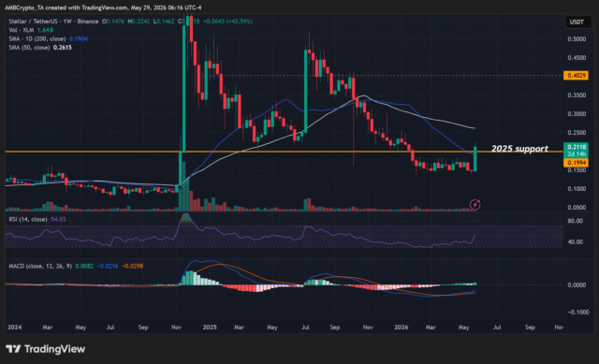
Task: Click the MACD (close, 12, 26, 9) label
Action: 40,266
